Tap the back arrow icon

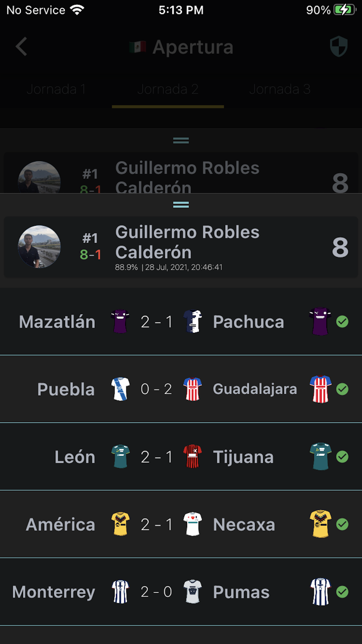point(21,47)
